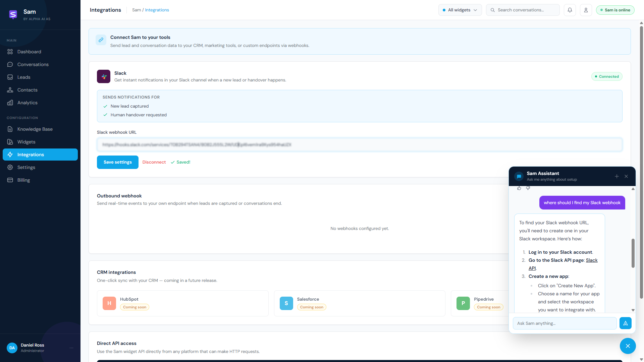
Task: Click the Daniel Ross name
Action: (x=33, y=345)
